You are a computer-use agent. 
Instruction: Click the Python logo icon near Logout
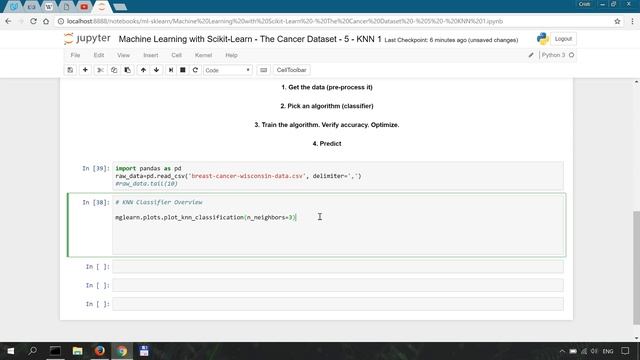tap(542, 39)
